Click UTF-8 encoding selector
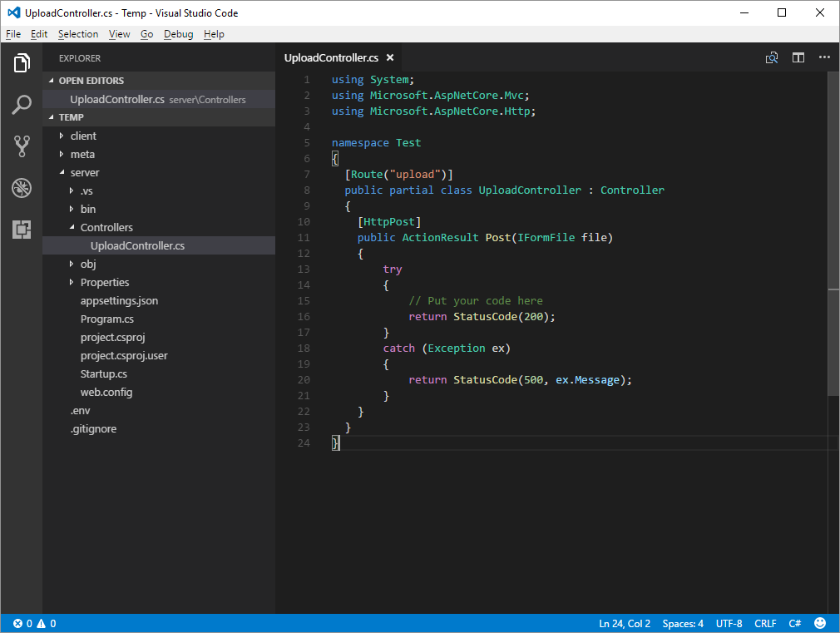 coord(729,623)
